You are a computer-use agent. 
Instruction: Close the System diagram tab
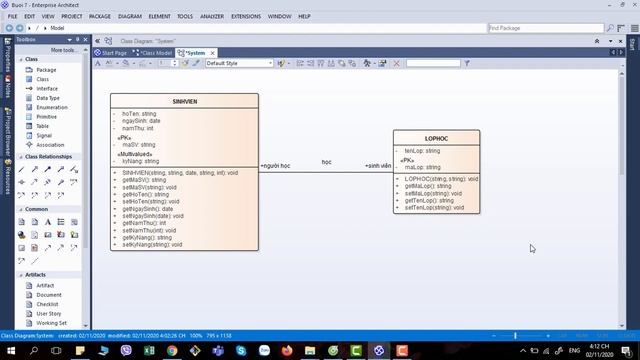(x=212, y=53)
